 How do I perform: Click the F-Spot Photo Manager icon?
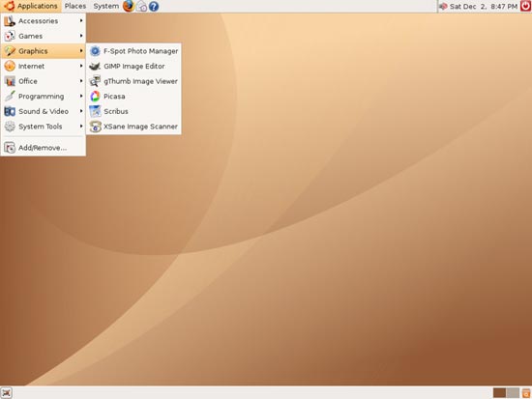pyautogui.click(x=95, y=51)
